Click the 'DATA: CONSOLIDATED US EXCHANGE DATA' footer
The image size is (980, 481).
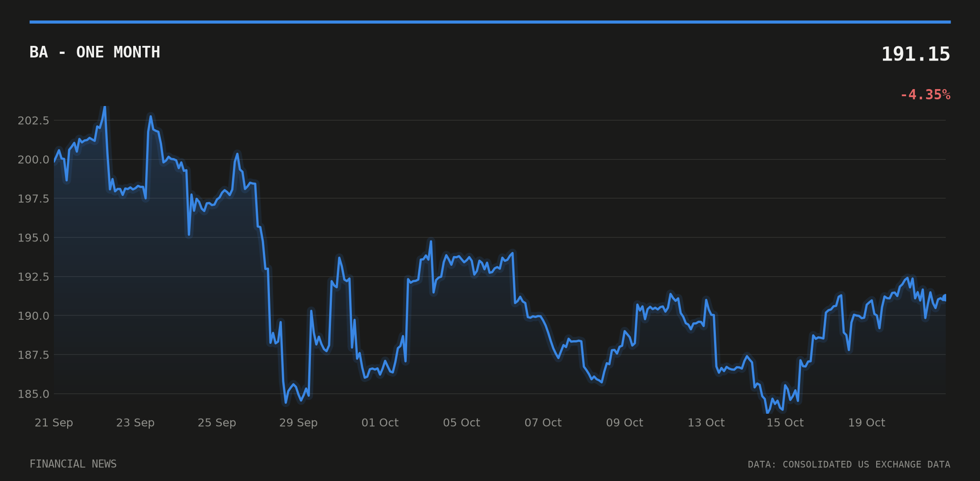coord(849,465)
